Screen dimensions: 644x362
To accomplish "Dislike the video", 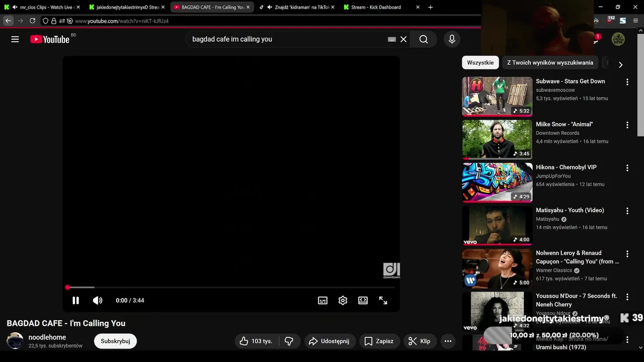I will pyautogui.click(x=289, y=341).
